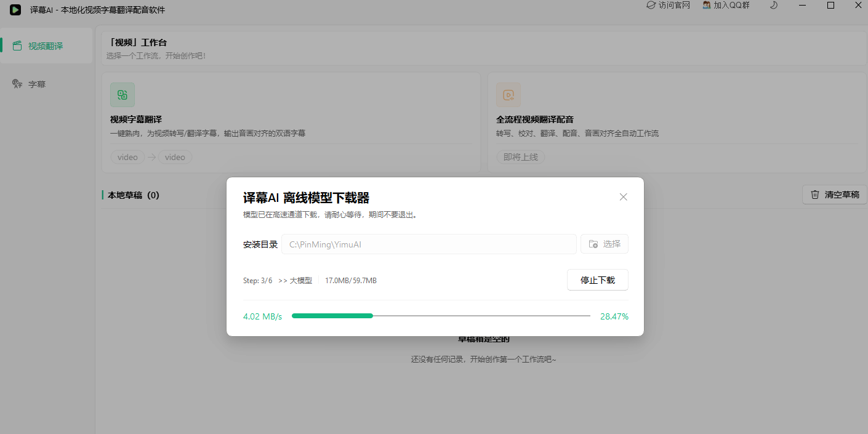Click the 加入QQ群 link
This screenshot has width=868, height=434.
click(x=726, y=5)
